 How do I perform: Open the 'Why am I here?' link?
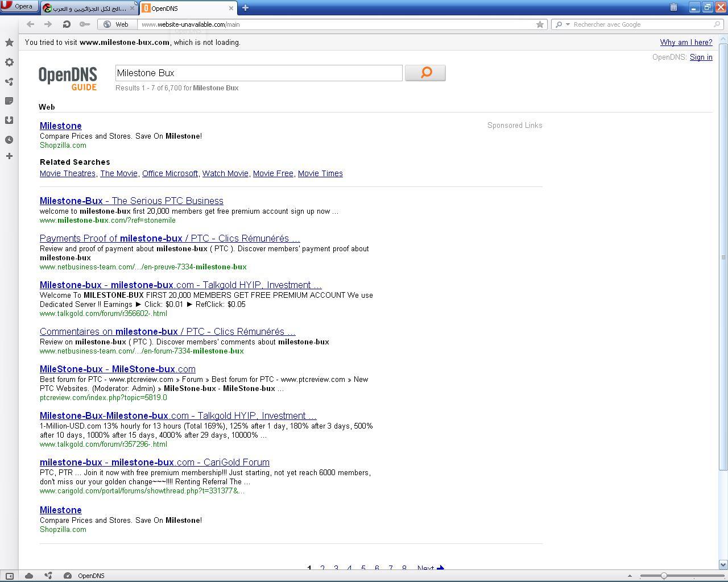coord(686,42)
